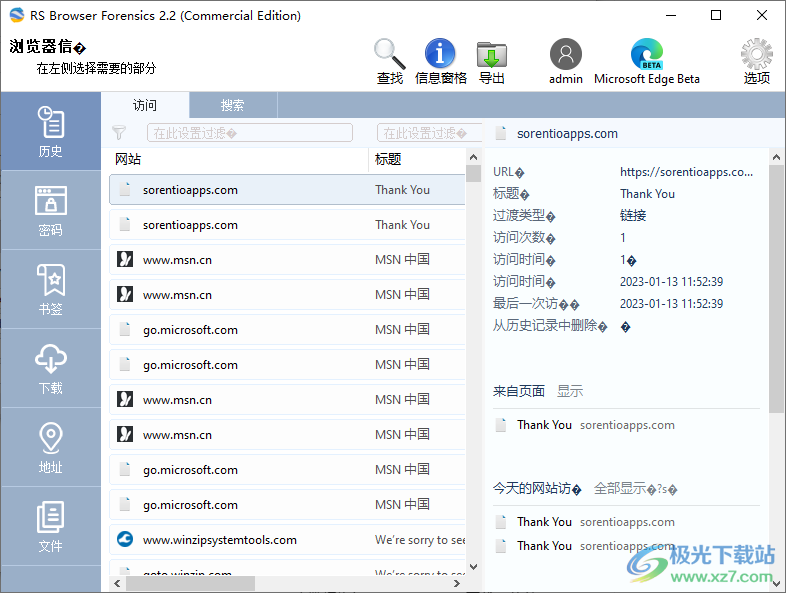Viewport: 786px width, 593px height.
Task: Toggle the 信息窗格 info pane icon
Action: click(x=440, y=61)
